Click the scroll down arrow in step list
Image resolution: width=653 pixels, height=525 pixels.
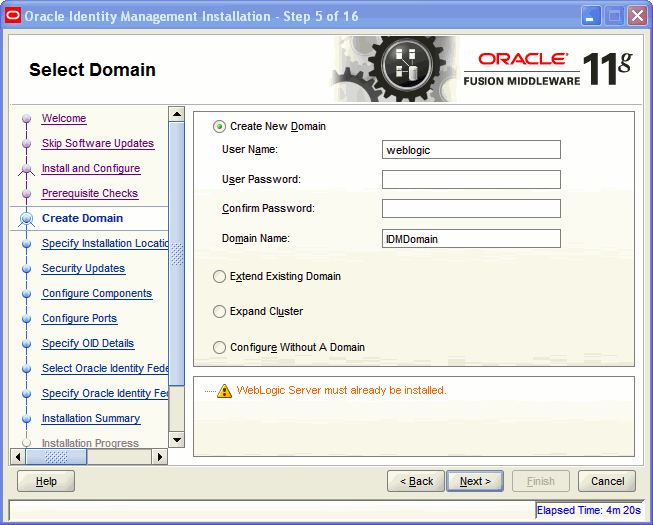[x=177, y=440]
